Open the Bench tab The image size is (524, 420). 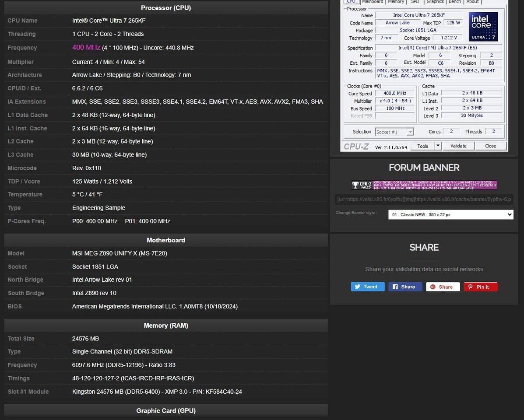(455, 2)
